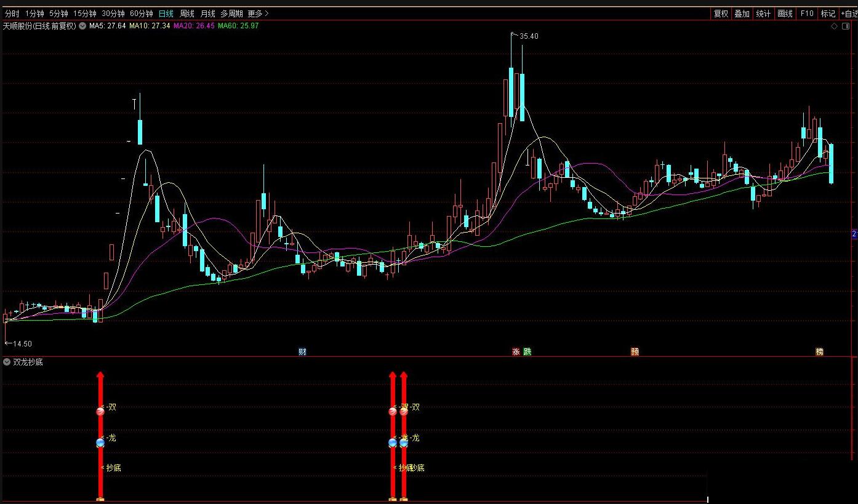Image resolution: width=858 pixels, height=504 pixels.
Task: Click the diamond icon at chart top-right
Action: [x=834, y=26]
